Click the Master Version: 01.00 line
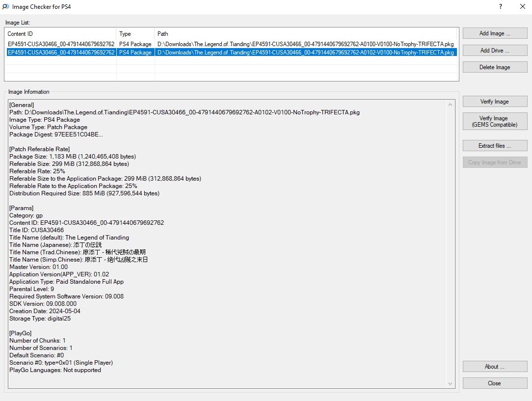 (x=38, y=267)
